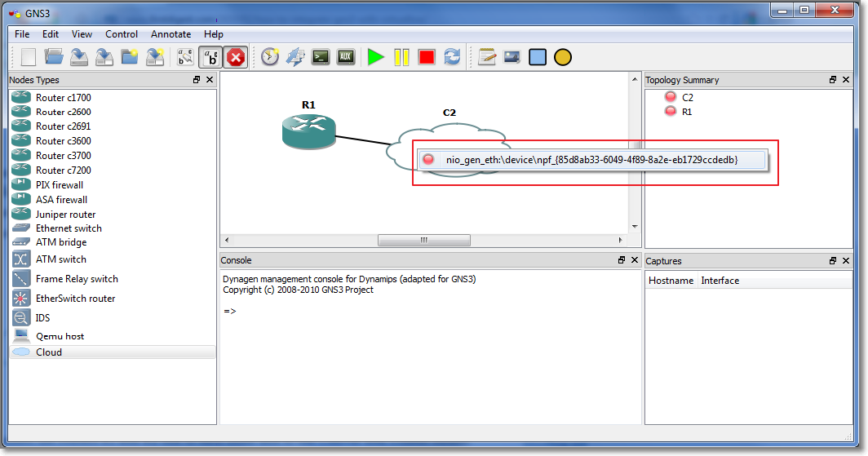Open a project file with the folder icon

tap(54, 57)
